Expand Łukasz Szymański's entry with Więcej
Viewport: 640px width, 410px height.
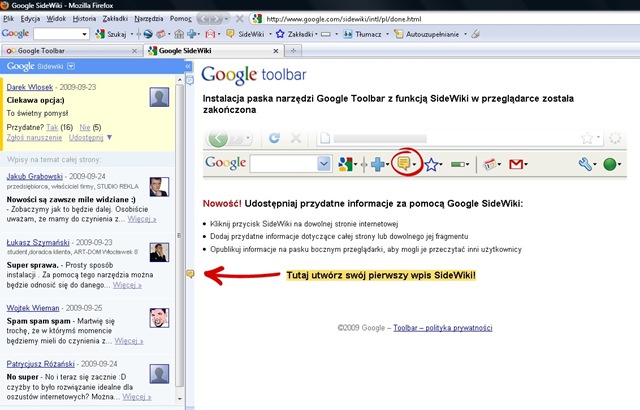coord(127,285)
